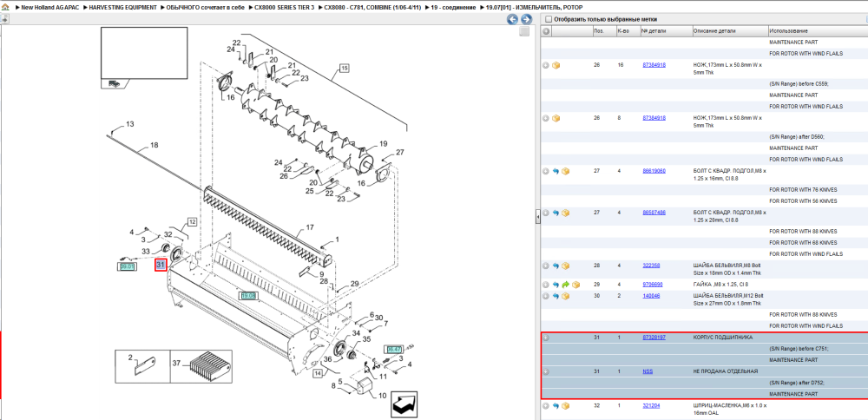Go to the next diagram with forward arrow
Screen dimensions: 868x420
(x=526, y=19)
